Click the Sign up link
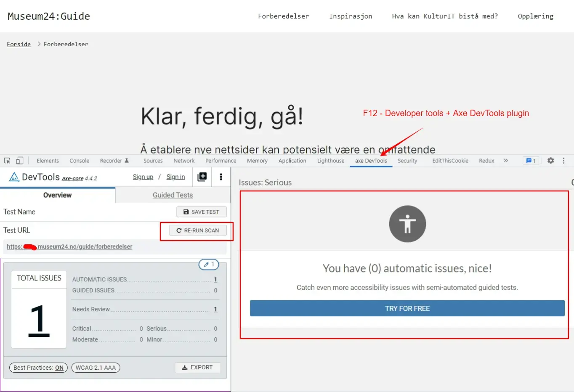Image resolution: width=574 pixels, height=392 pixels. pos(143,177)
